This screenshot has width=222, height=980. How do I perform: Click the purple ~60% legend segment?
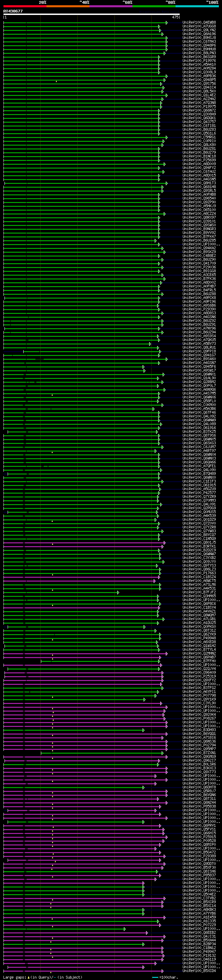pos(111,6)
